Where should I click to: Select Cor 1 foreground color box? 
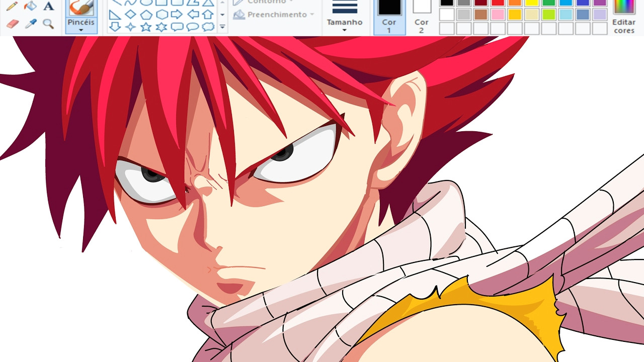389,17
